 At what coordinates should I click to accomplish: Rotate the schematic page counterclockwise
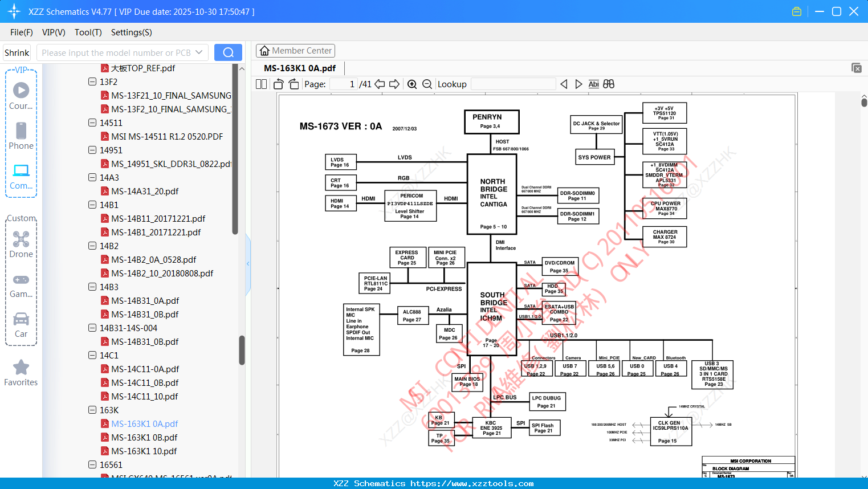pyautogui.click(x=279, y=84)
